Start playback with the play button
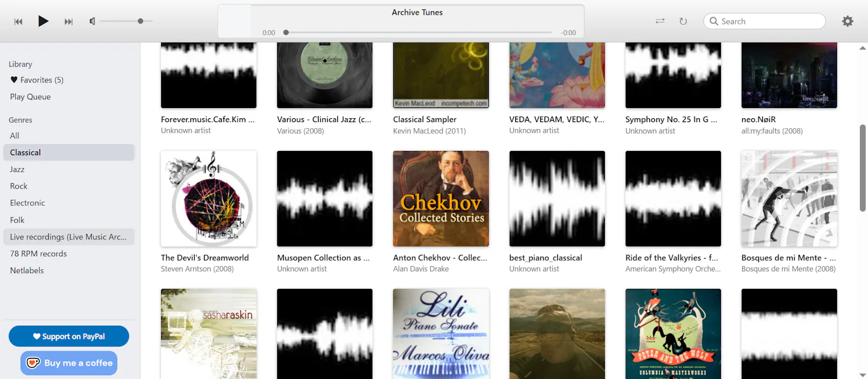This screenshot has width=868, height=379. pyautogui.click(x=43, y=21)
